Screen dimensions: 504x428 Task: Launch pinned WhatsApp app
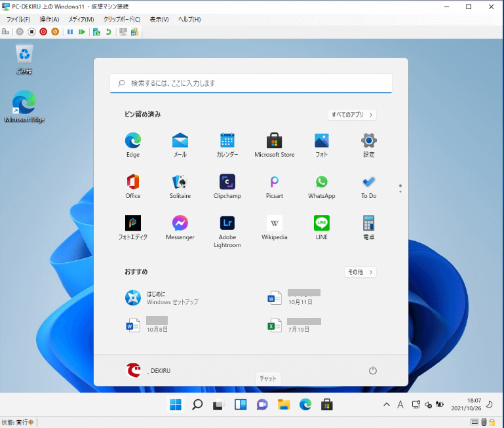tap(322, 186)
